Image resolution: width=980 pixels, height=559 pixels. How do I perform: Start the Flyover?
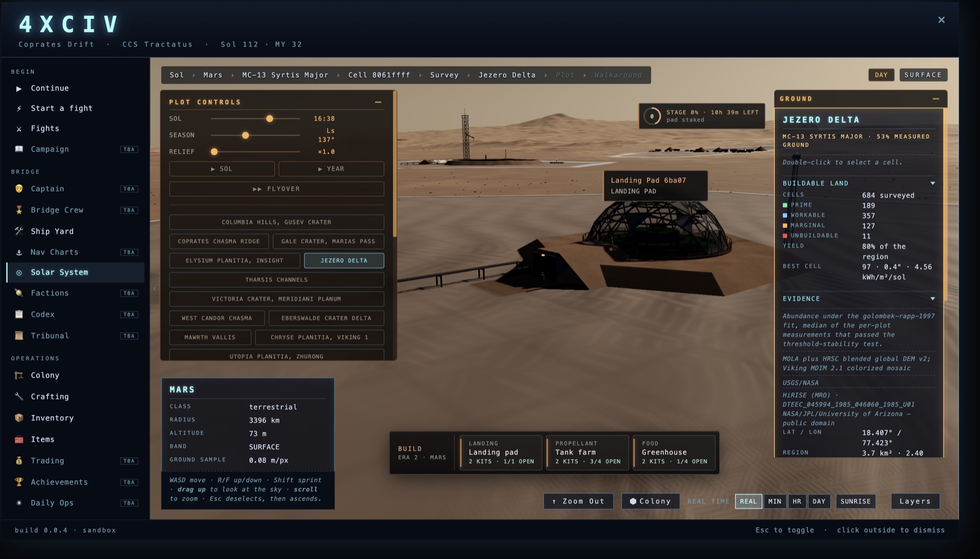[277, 189]
